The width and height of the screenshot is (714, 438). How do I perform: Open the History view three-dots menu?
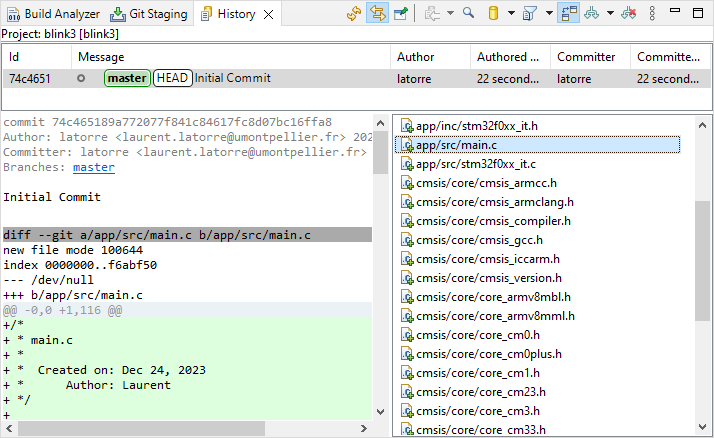point(652,14)
